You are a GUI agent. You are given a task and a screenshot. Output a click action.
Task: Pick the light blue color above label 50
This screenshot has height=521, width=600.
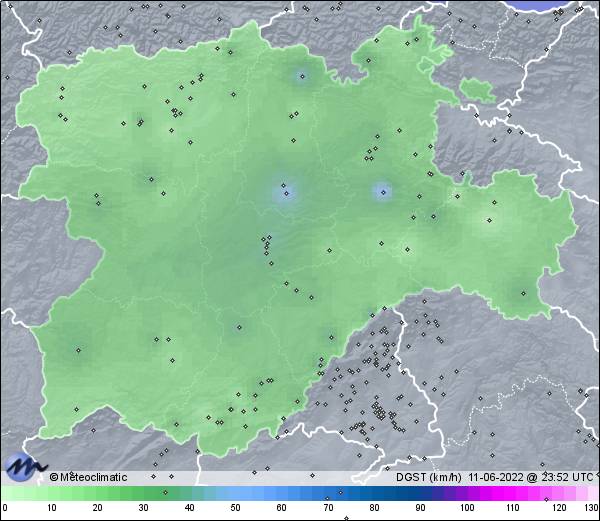coord(236,493)
